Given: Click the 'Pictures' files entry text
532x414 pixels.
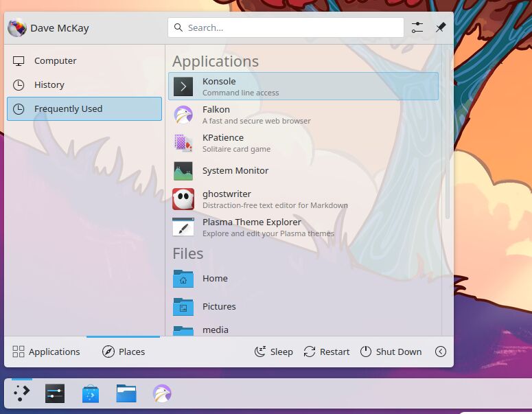Looking at the screenshot, I should [219, 307].
